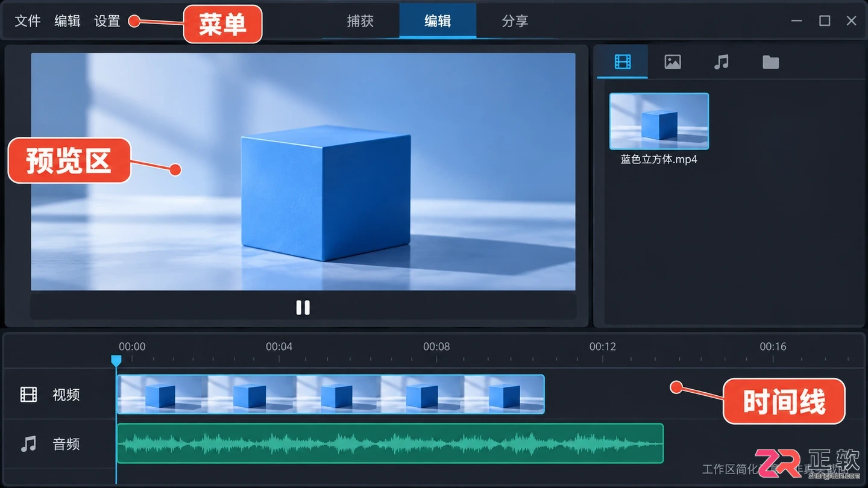
Task: Select the video clip on the timeline
Action: pos(330,394)
